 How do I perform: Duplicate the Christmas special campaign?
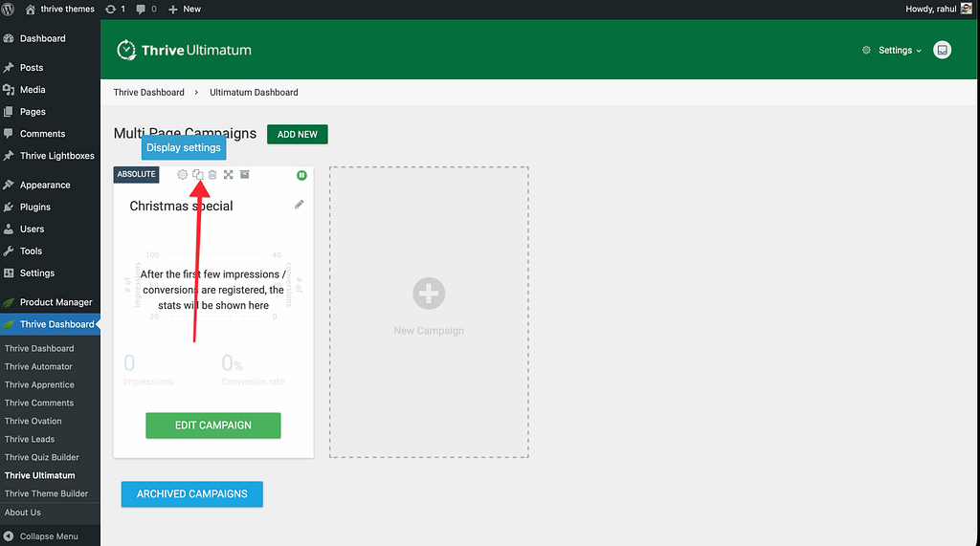[198, 175]
